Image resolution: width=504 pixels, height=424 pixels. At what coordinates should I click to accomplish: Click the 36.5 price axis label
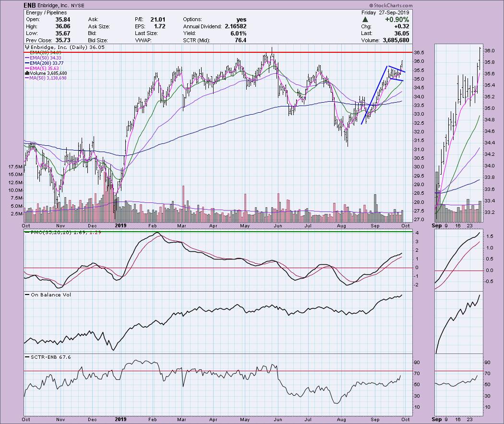pyautogui.click(x=419, y=53)
